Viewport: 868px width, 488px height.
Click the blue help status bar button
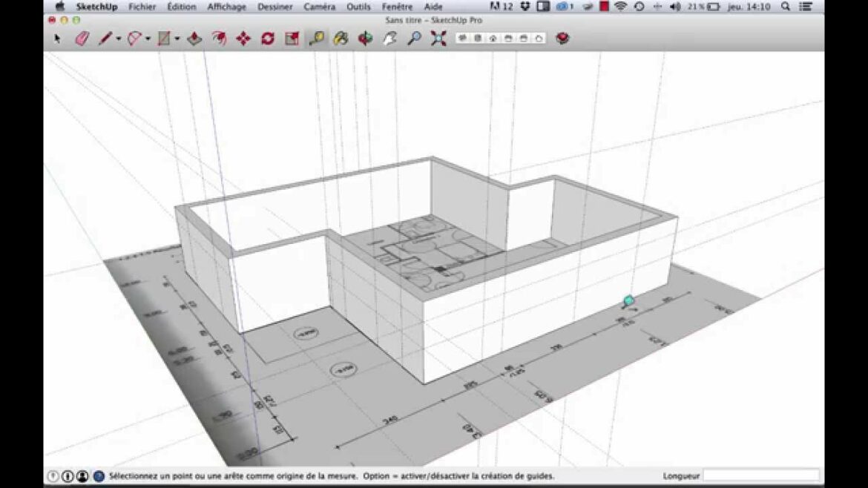click(x=98, y=475)
